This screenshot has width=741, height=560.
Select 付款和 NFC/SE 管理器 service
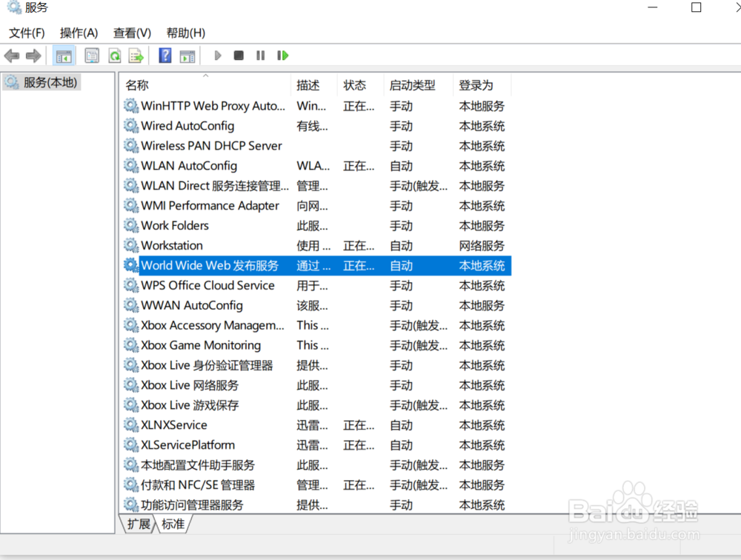pos(317,485)
